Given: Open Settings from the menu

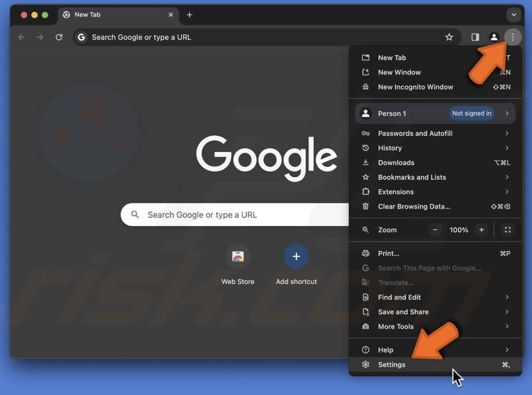Looking at the screenshot, I should click(x=435, y=365).
